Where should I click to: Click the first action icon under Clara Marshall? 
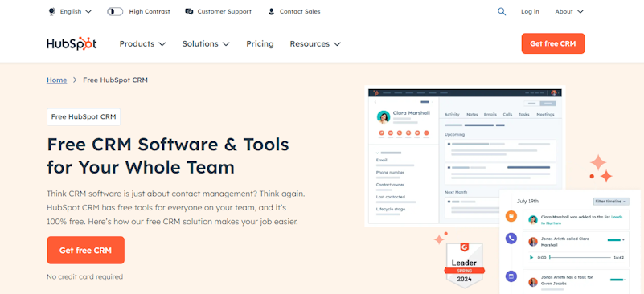(x=382, y=133)
